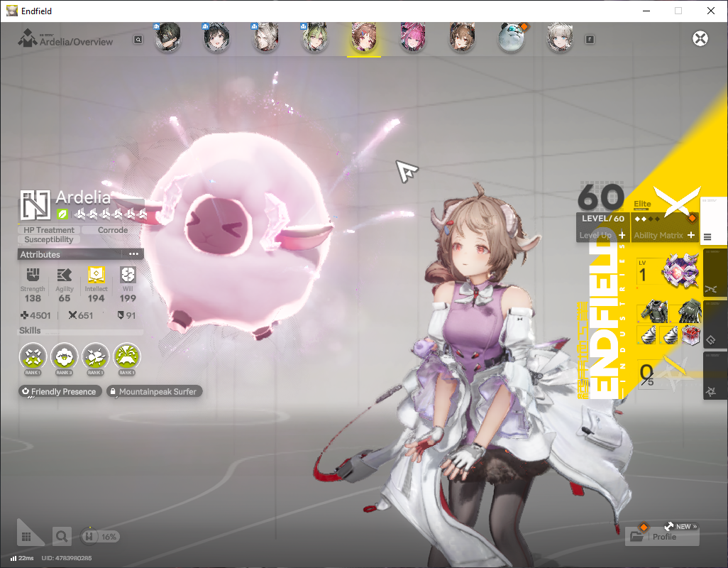This screenshot has width=728, height=568.
Task: Click the Ardelia six-star rarity row
Action: click(x=111, y=214)
